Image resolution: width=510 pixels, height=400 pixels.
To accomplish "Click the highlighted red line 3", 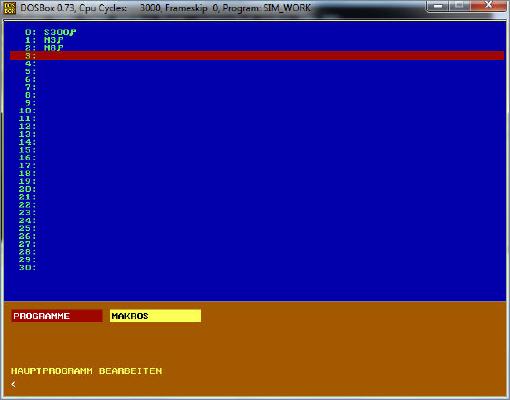I will (257, 56).
